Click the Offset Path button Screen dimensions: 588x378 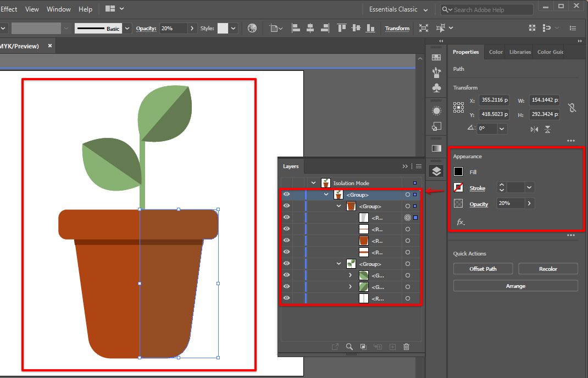tap(483, 269)
